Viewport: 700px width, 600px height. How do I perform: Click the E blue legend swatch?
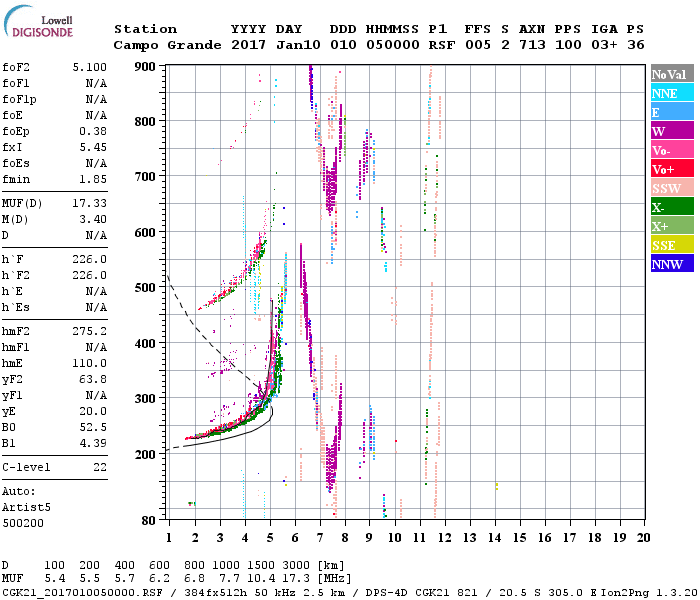[672, 112]
